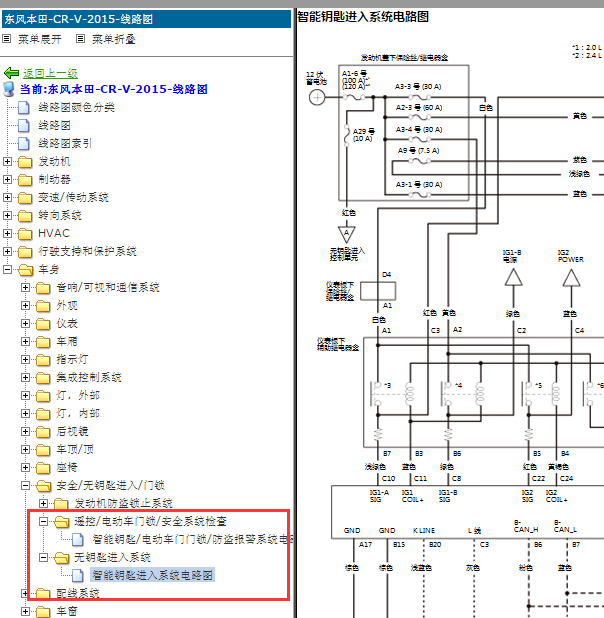
Task: Expand the 车厢 folder node
Action: click(25, 341)
